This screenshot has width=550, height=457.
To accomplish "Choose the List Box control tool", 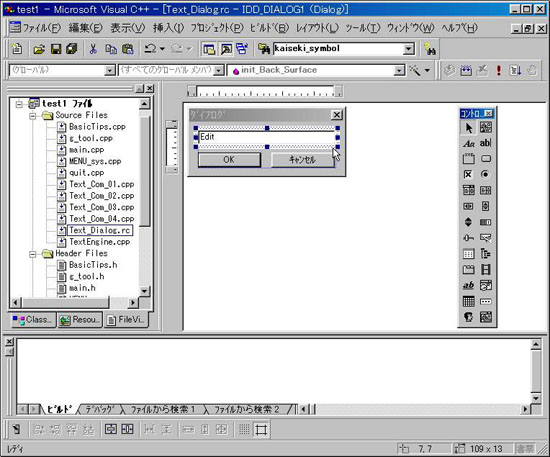I will pos(485,190).
